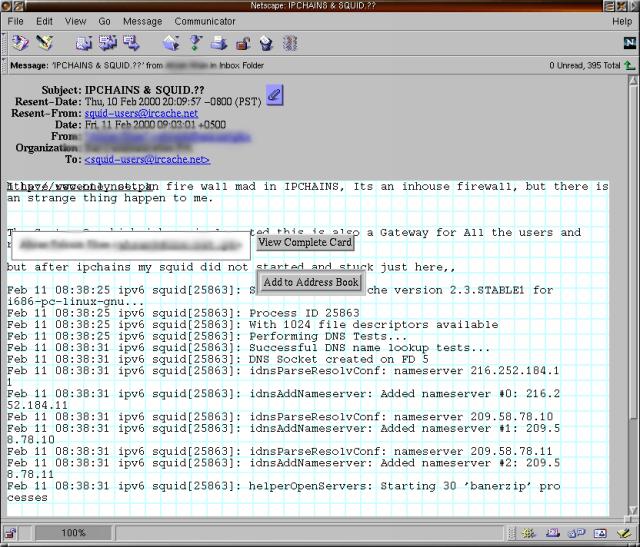Click the Netscape N logo icon
This screenshot has height=547, width=640.
[630, 42]
